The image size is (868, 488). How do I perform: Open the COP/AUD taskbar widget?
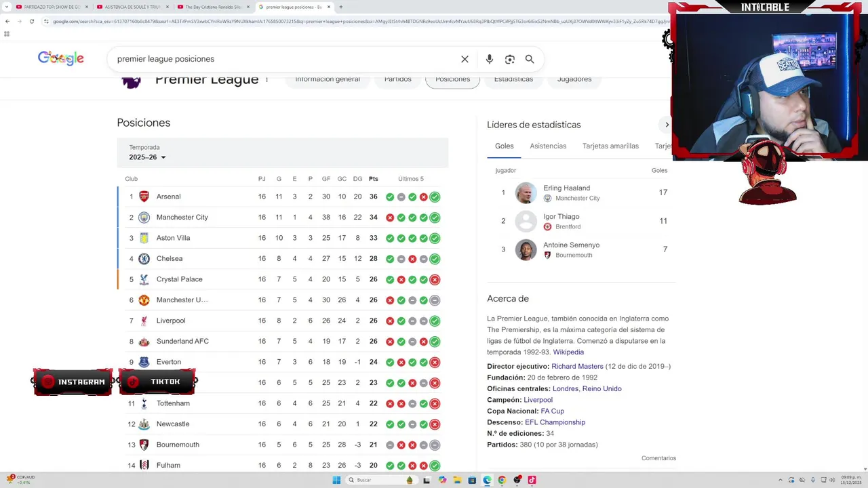[20, 480]
